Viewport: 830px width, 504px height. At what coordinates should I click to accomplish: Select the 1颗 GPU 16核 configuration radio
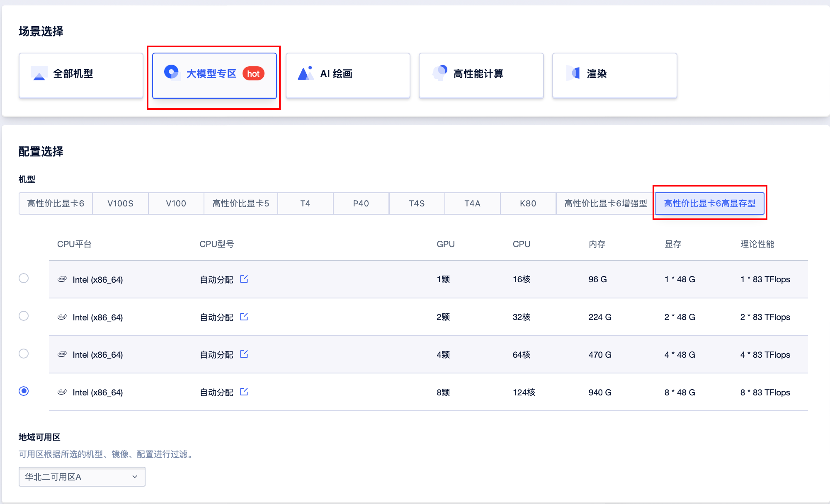(x=24, y=278)
